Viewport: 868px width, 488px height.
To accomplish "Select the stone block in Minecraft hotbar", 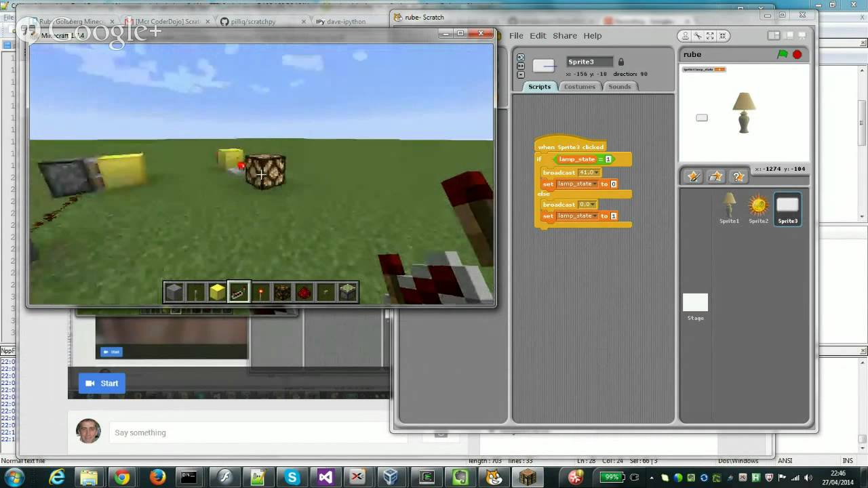I will point(174,292).
